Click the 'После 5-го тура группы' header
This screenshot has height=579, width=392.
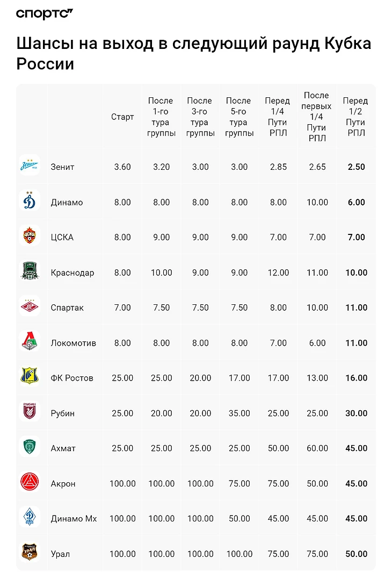[x=239, y=117]
